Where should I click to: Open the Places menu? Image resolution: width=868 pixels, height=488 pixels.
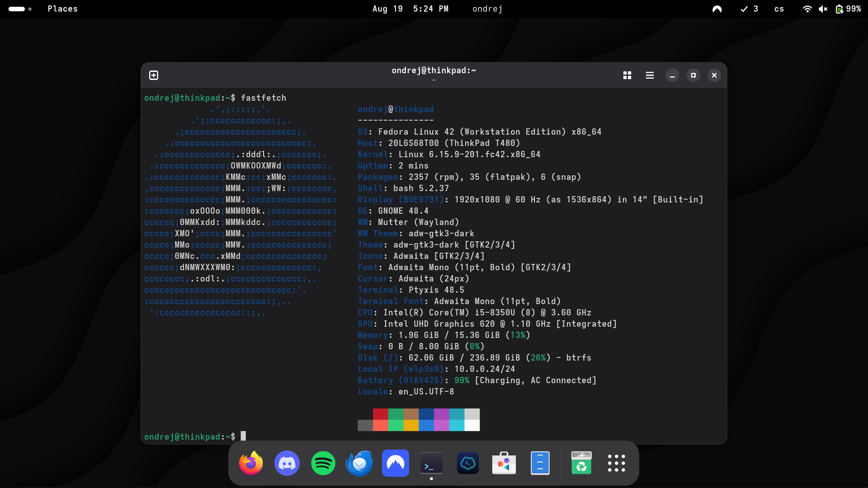coord(63,9)
